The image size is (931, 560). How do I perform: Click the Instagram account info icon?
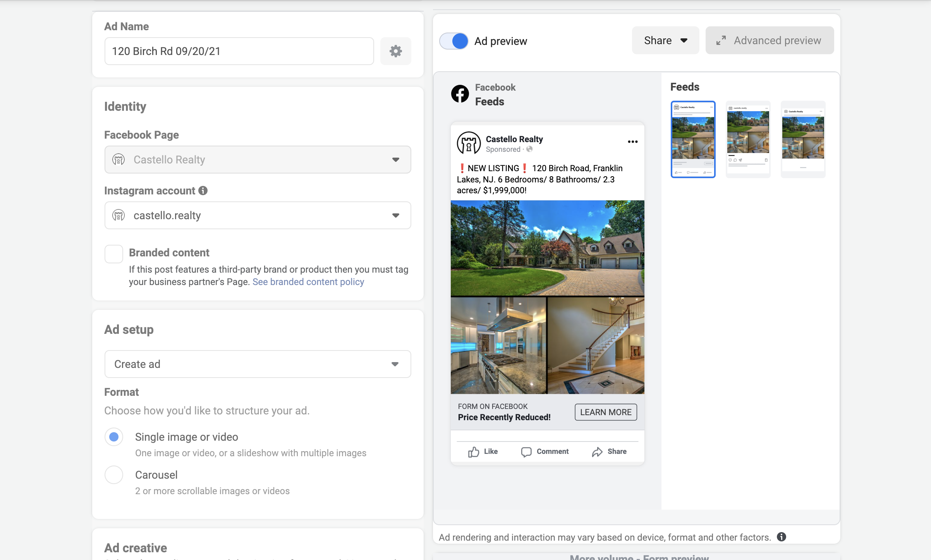click(x=203, y=191)
